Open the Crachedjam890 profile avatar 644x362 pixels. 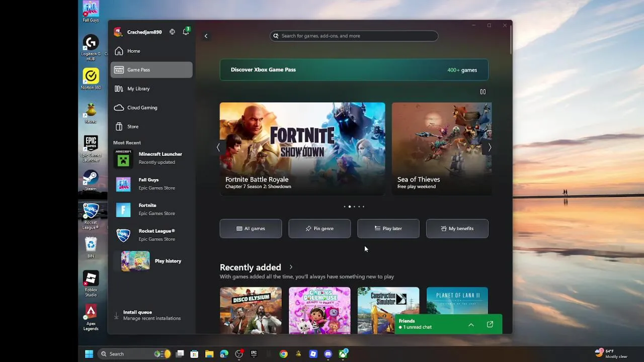click(x=118, y=32)
